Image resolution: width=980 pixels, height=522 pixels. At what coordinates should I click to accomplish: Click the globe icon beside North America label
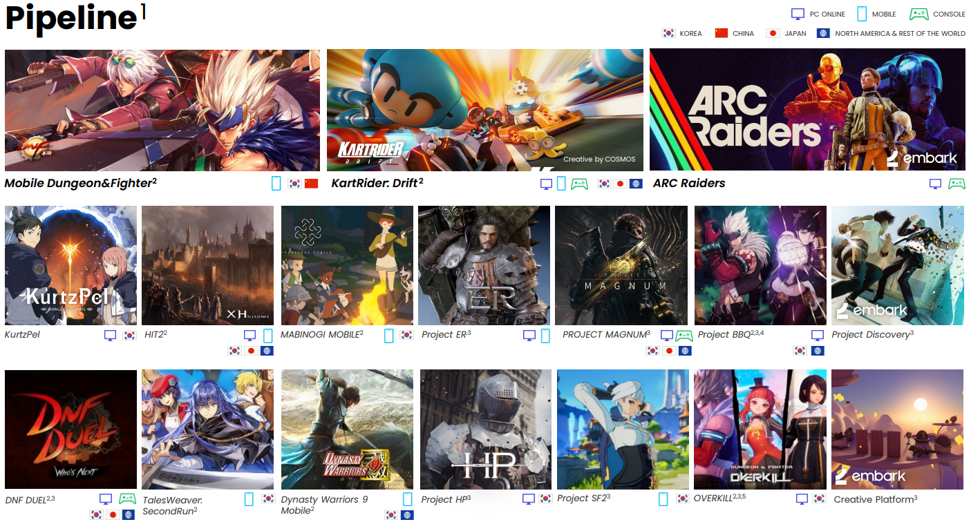(822, 33)
